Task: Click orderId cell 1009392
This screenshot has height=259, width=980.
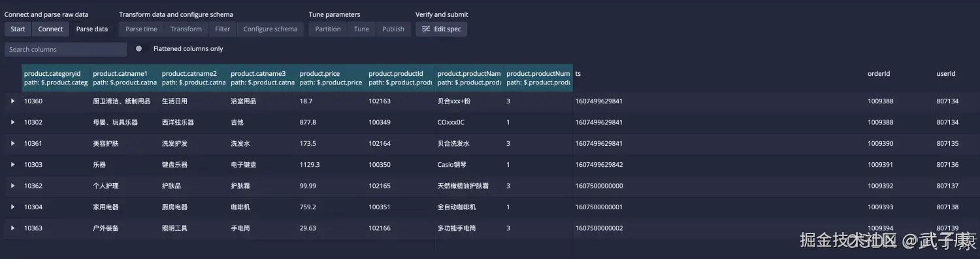Action: [x=880, y=186]
